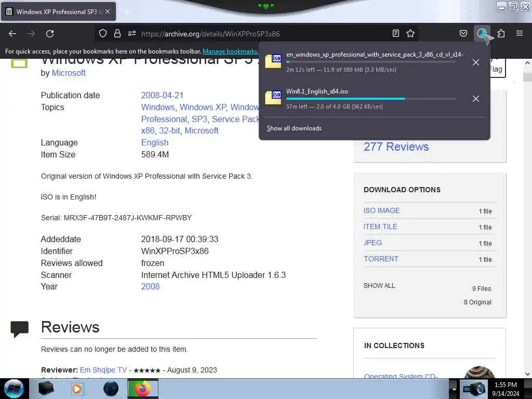The image size is (532, 399).
Task: Click SHOW ALL download files
Action: click(x=379, y=286)
